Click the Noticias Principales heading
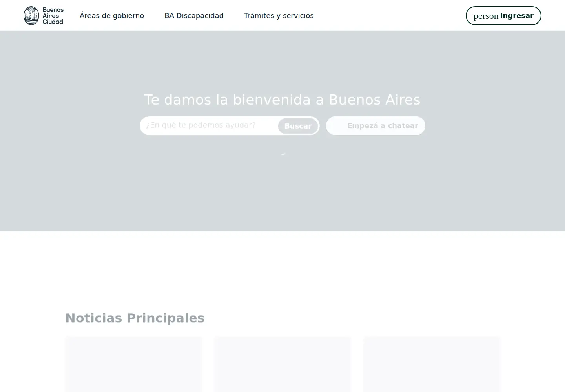Screen dimensions: 565x392 (135, 318)
